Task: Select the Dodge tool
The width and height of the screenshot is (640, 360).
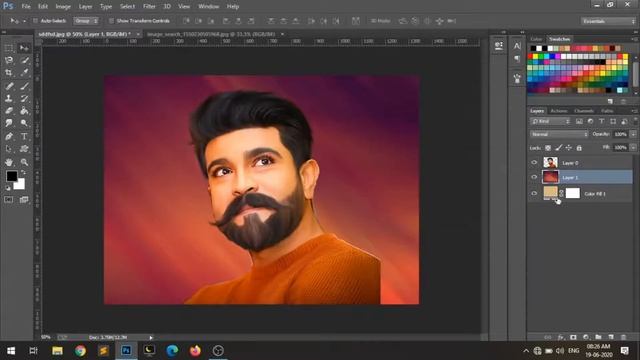Action: (x=24, y=123)
